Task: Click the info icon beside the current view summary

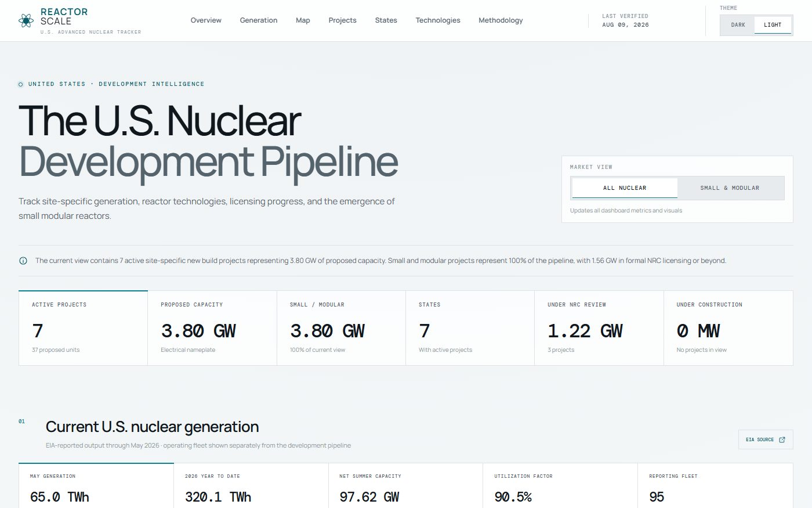Action: pyautogui.click(x=23, y=261)
